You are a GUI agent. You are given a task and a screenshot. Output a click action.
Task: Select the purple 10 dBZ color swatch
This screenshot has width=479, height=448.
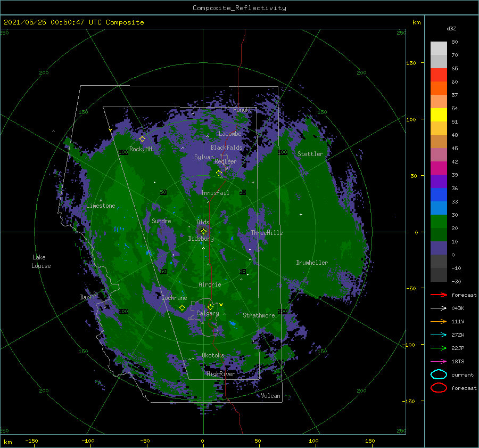439,248
